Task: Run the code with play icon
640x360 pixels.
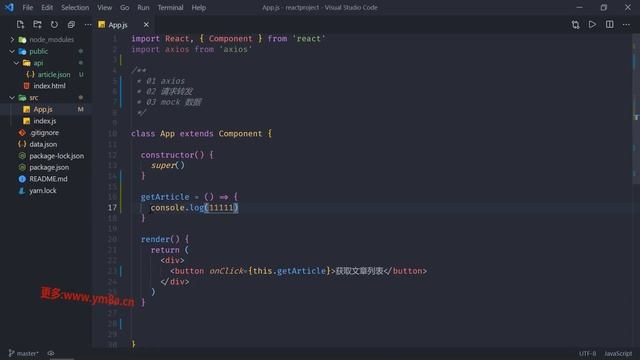Action: 592,24
